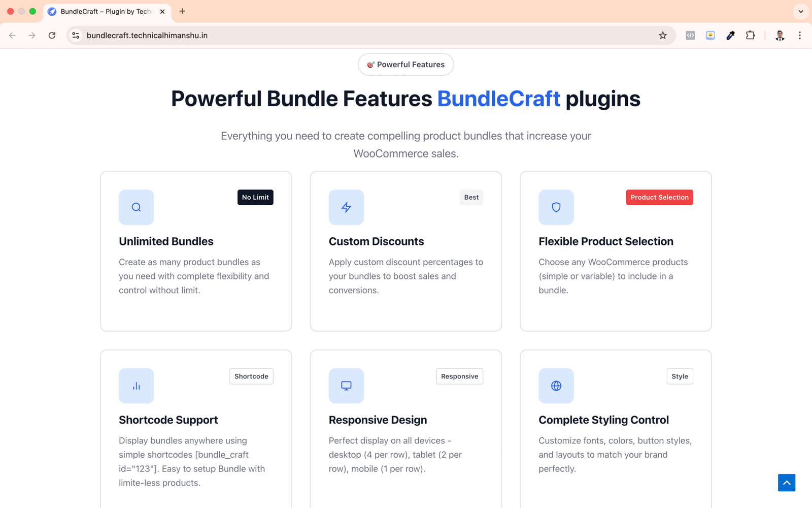Open the user profile avatar
Viewport: 812px width, 508px height.
click(x=780, y=36)
